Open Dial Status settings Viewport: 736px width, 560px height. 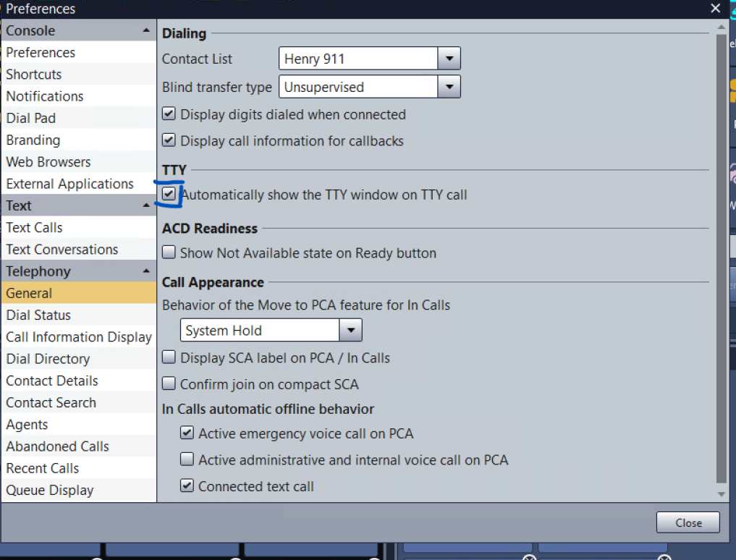[x=79, y=315]
